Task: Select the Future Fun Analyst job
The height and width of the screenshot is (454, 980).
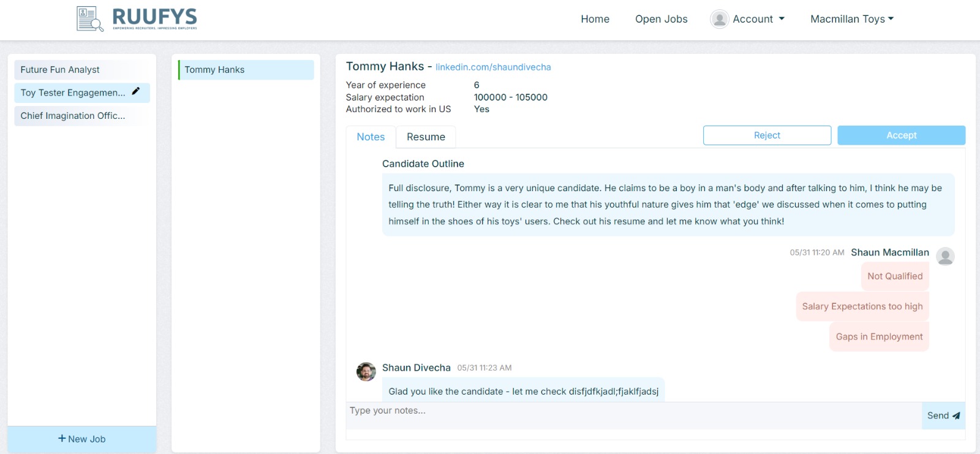Action: [x=82, y=70]
